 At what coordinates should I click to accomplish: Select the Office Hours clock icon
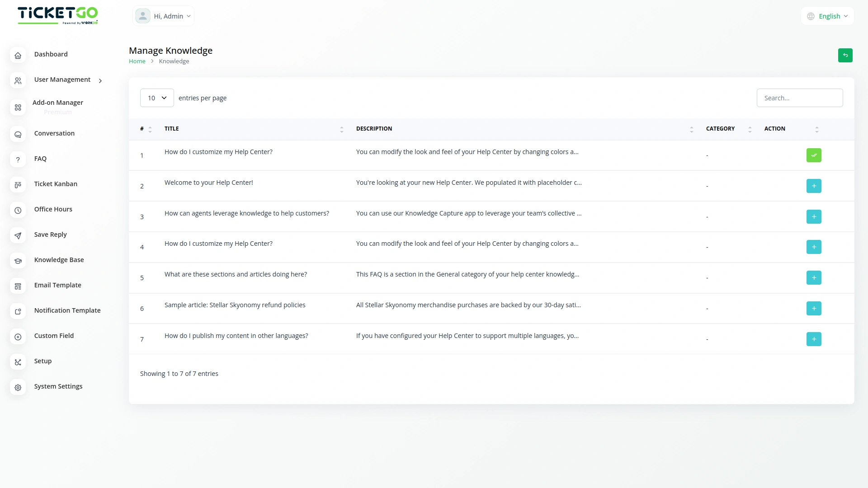pyautogui.click(x=18, y=210)
